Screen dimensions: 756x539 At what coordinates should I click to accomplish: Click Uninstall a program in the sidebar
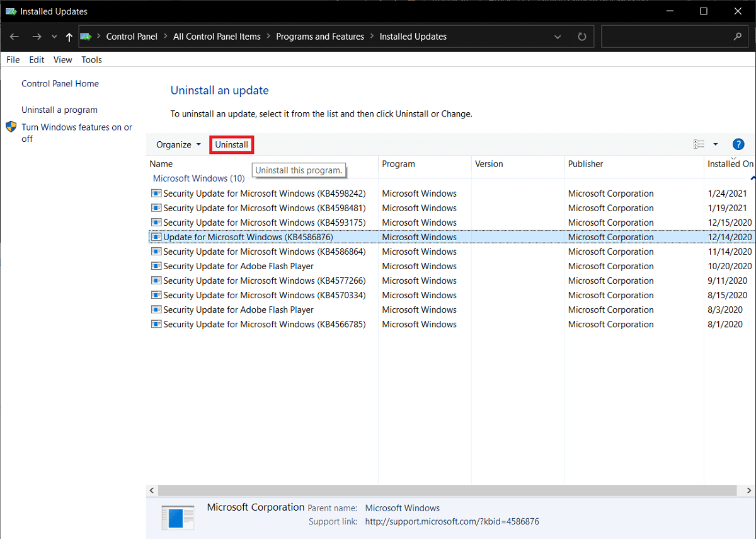click(x=59, y=109)
